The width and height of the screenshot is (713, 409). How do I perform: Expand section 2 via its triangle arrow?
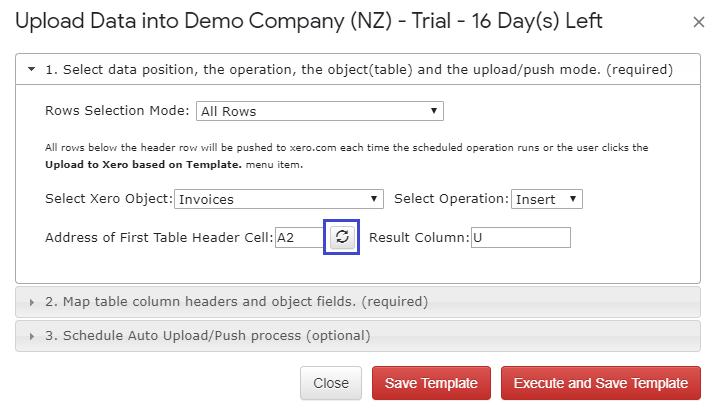(x=31, y=302)
